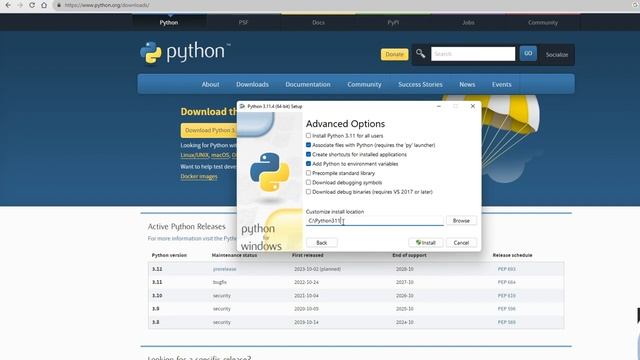The image size is (640, 360).
Task: Click the install location path field
Action: (375, 221)
